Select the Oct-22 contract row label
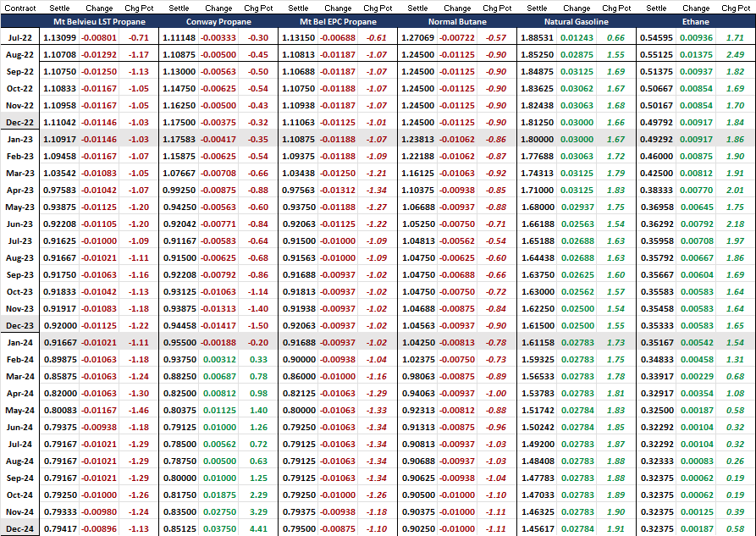This screenshot has height=536, width=756. tap(19, 89)
